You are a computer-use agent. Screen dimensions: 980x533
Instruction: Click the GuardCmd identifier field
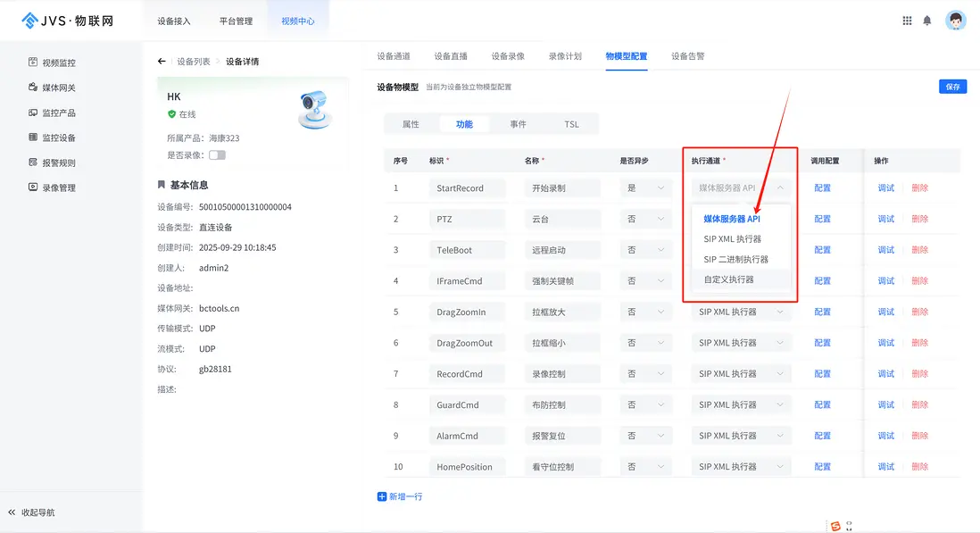468,405
